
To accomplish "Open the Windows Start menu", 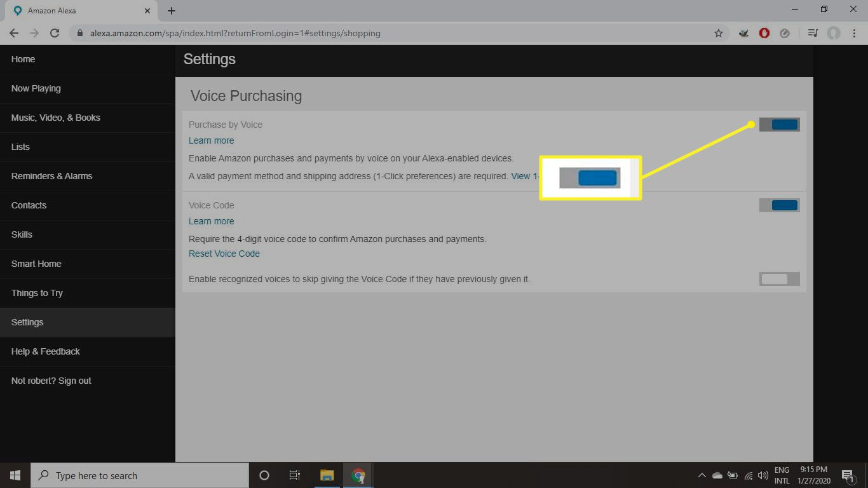I will pyautogui.click(x=15, y=475).
